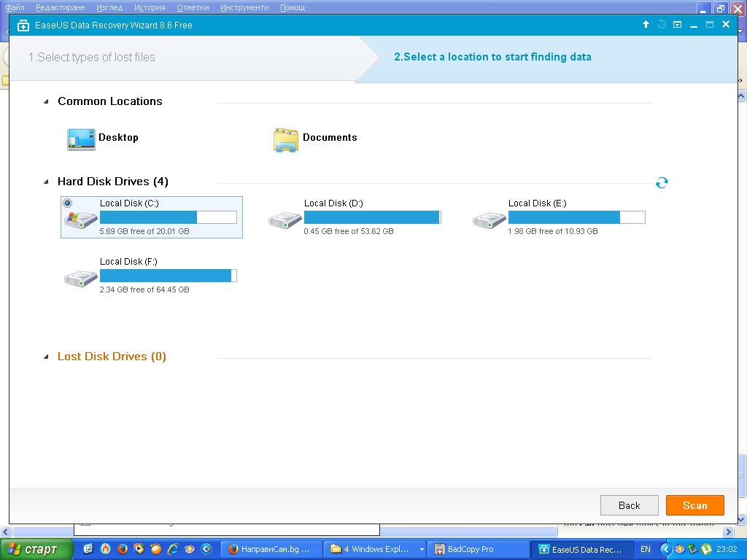
Task: Click the Local Disk (F:) usage bar
Action: pos(169,275)
